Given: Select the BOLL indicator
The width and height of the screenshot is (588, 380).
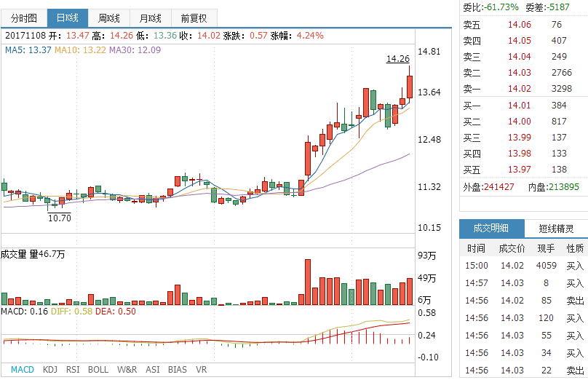Looking at the screenshot, I should 98,370.
